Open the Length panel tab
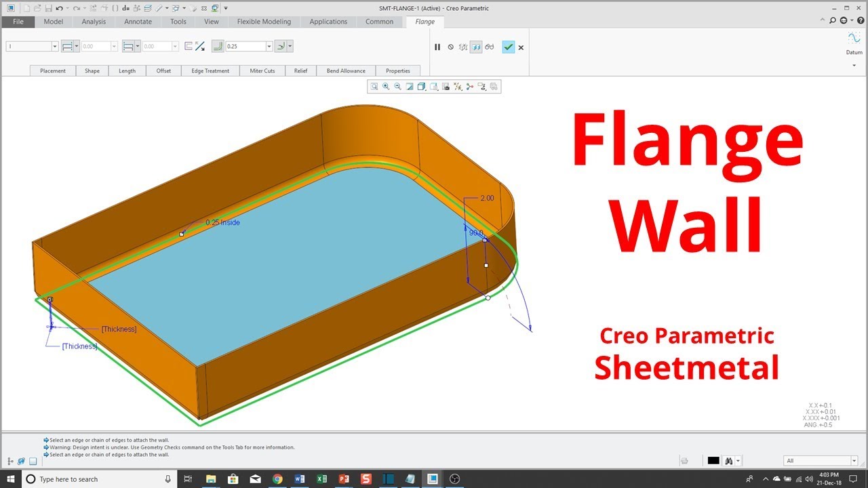 127,70
